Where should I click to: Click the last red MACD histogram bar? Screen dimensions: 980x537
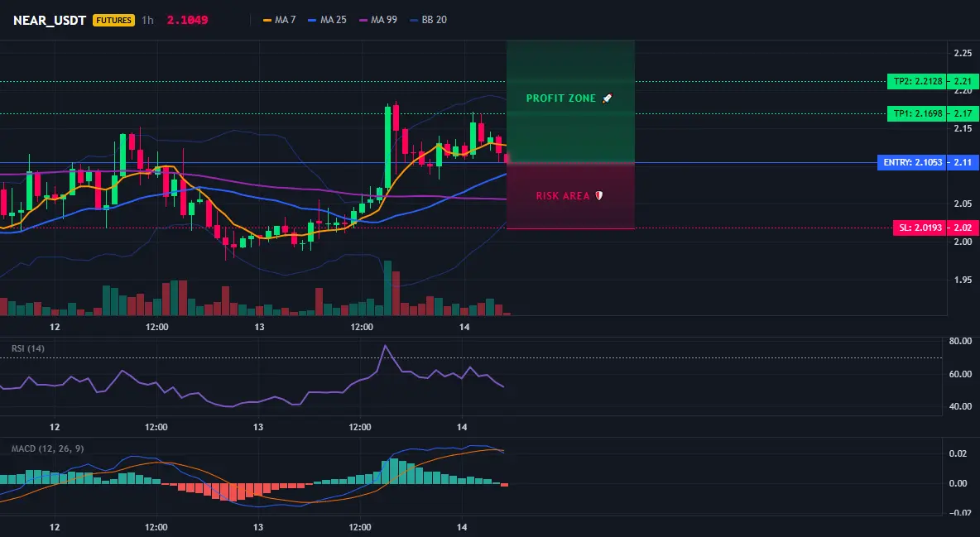504,485
